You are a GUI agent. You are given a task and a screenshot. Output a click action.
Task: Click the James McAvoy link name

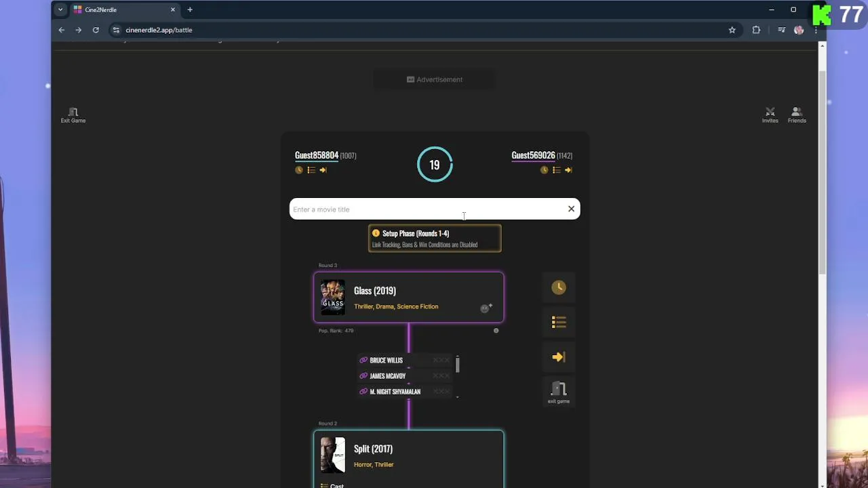click(388, 376)
